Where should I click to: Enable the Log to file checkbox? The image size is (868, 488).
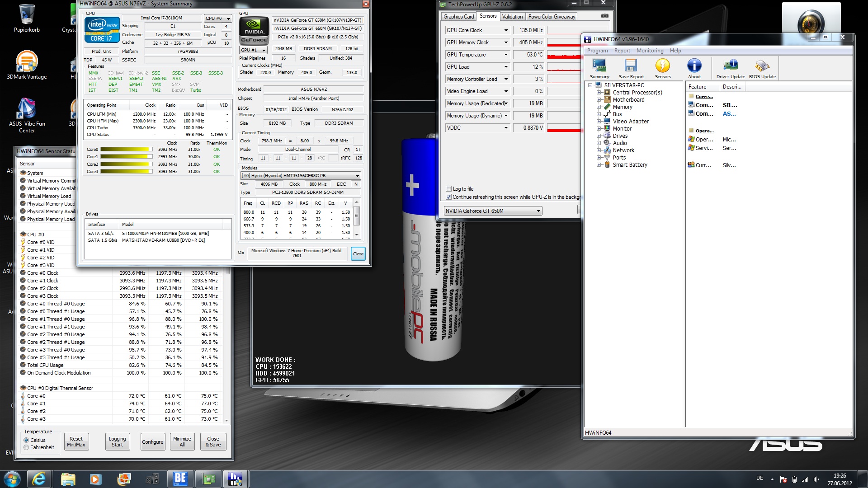pyautogui.click(x=448, y=189)
